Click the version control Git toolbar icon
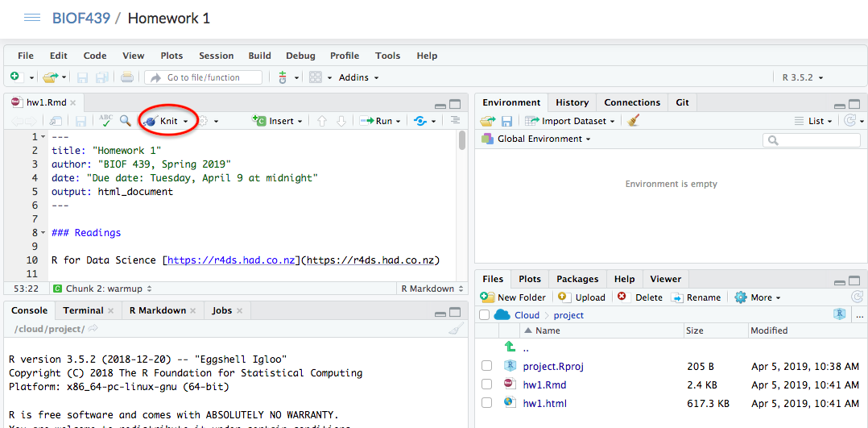The image size is (868, 428). (x=283, y=77)
